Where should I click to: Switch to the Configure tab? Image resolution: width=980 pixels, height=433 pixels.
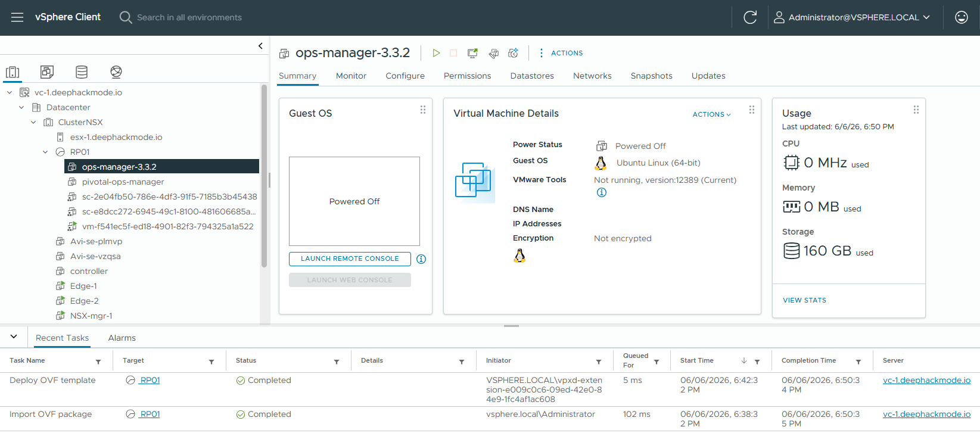pos(405,76)
